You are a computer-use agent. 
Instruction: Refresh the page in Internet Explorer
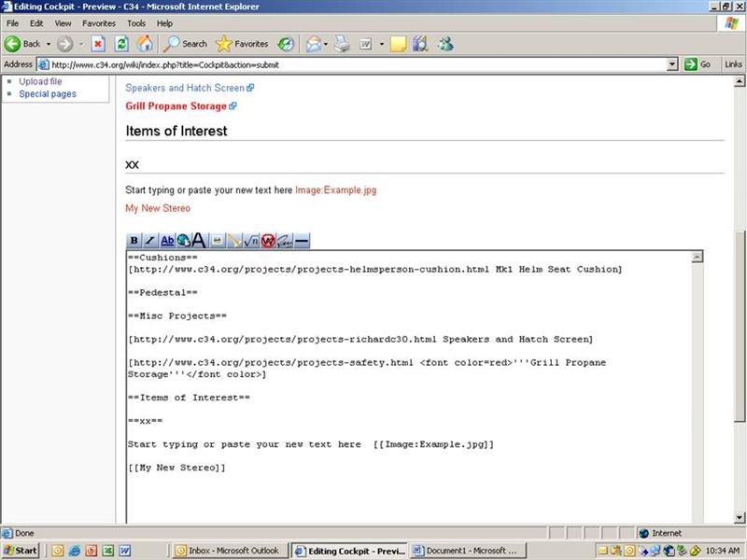pyautogui.click(x=121, y=44)
